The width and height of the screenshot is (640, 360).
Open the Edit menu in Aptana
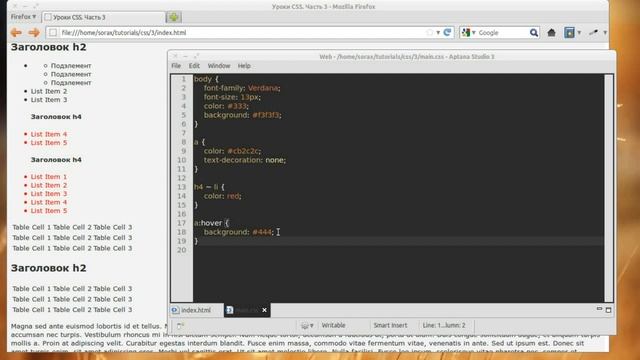click(194, 66)
